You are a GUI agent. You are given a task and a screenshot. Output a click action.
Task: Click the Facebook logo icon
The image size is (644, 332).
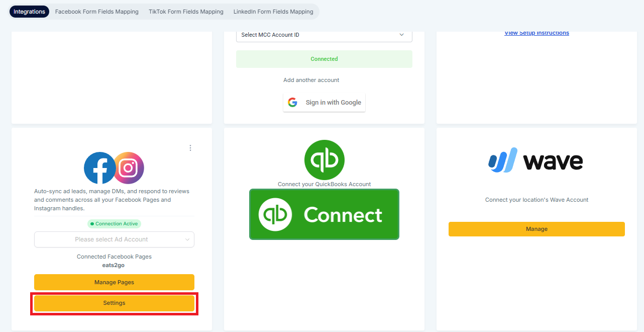pos(100,168)
